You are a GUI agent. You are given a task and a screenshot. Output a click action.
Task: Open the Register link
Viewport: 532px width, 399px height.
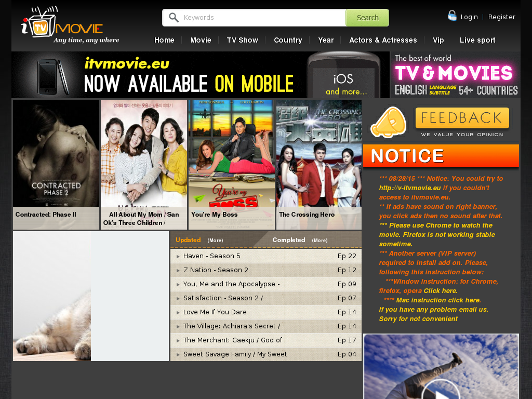(501, 17)
